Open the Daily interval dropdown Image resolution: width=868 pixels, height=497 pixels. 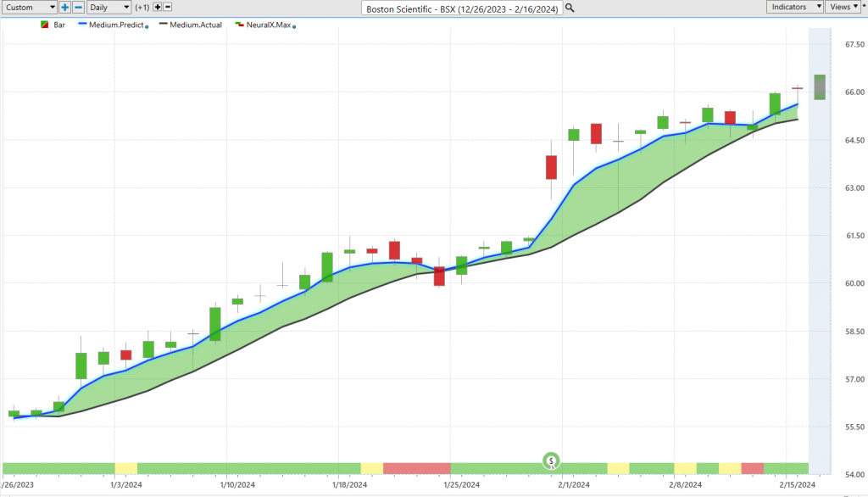tap(109, 7)
